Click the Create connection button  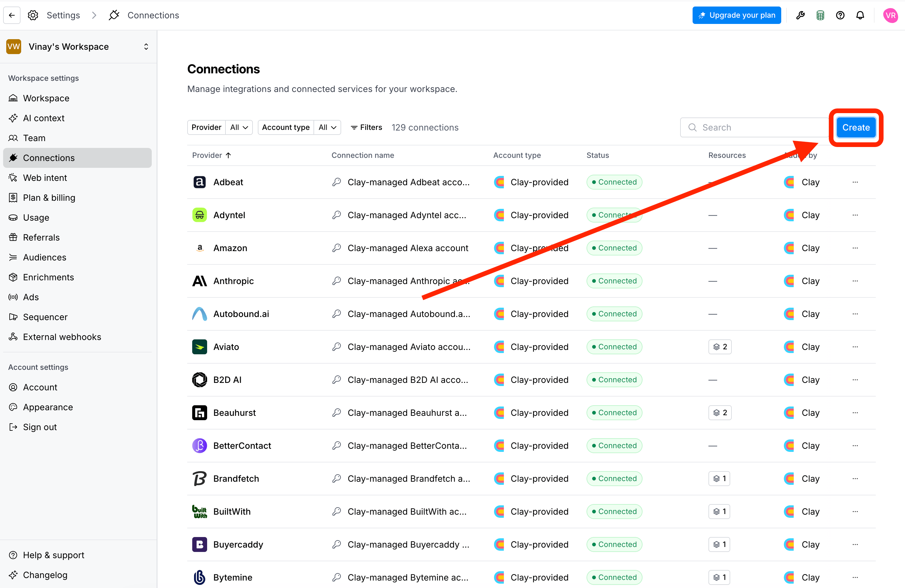(856, 127)
